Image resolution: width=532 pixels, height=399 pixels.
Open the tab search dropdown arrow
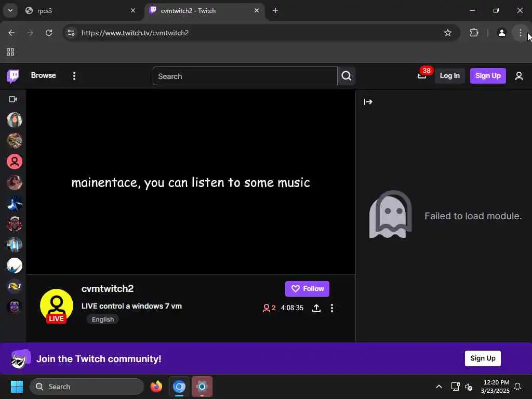[10, 10]
